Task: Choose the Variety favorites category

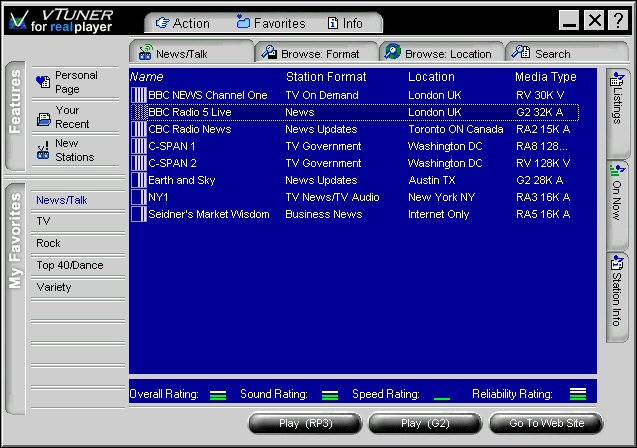Action: click(54, 287)
